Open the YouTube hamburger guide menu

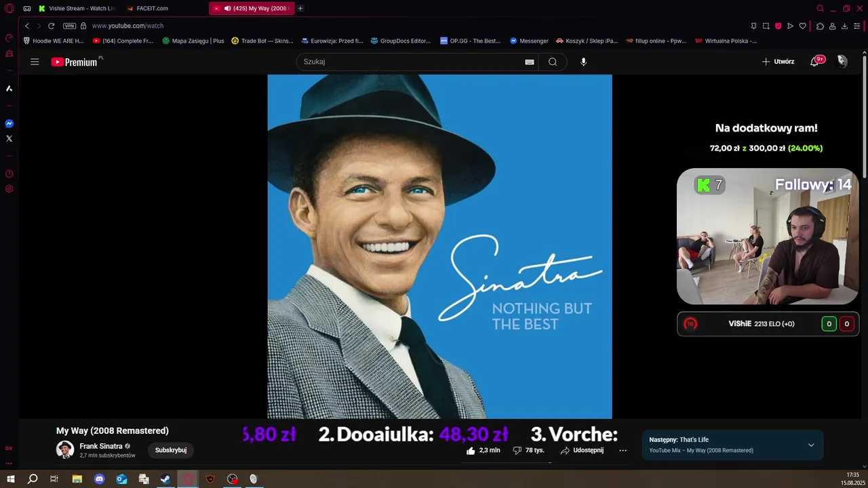pyautogui.click(x=35, y=62)
